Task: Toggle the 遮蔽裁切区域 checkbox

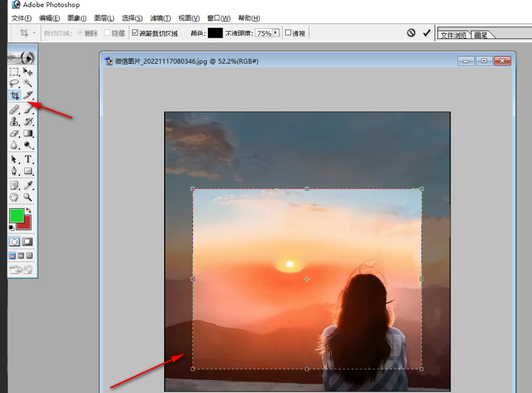Action: [135, 33]
